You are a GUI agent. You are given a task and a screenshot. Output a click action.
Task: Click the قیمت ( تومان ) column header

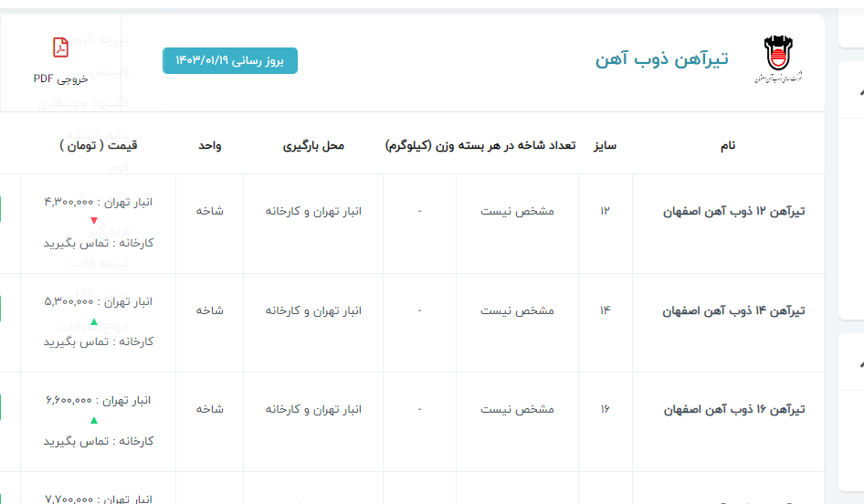(100, 145)
